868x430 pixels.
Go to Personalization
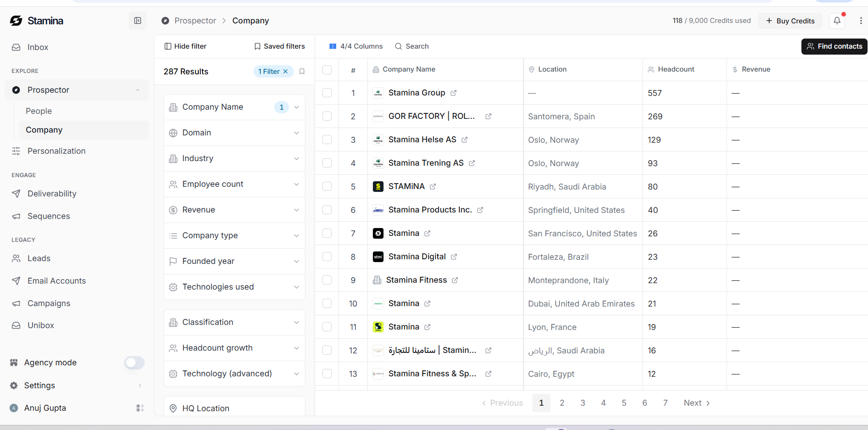[x=77, y=151]
